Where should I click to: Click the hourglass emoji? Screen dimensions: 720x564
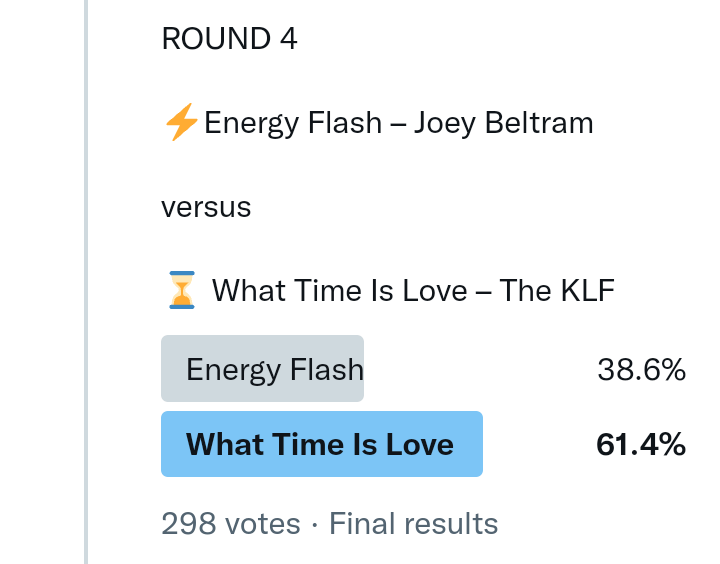pos(181,291)
